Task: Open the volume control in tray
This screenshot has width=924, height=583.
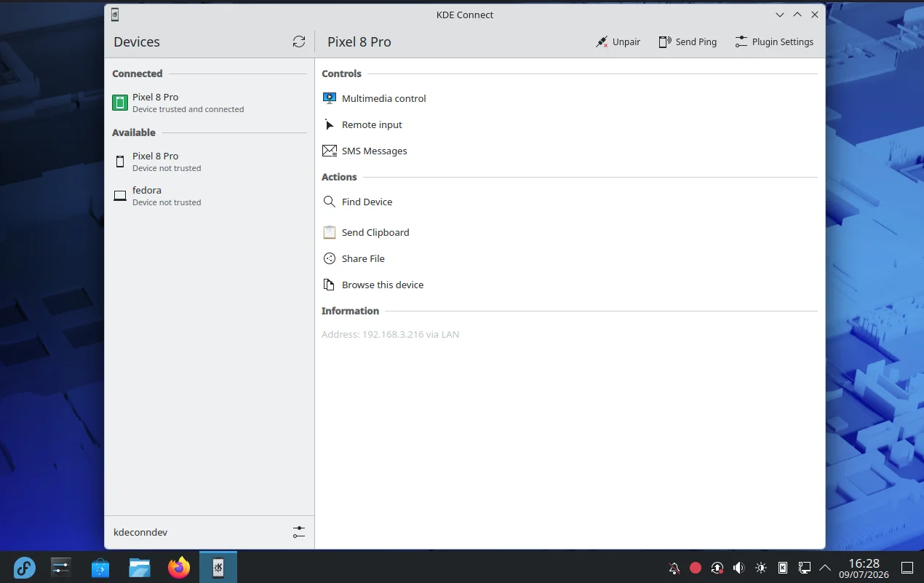Action: coord(739,568)
